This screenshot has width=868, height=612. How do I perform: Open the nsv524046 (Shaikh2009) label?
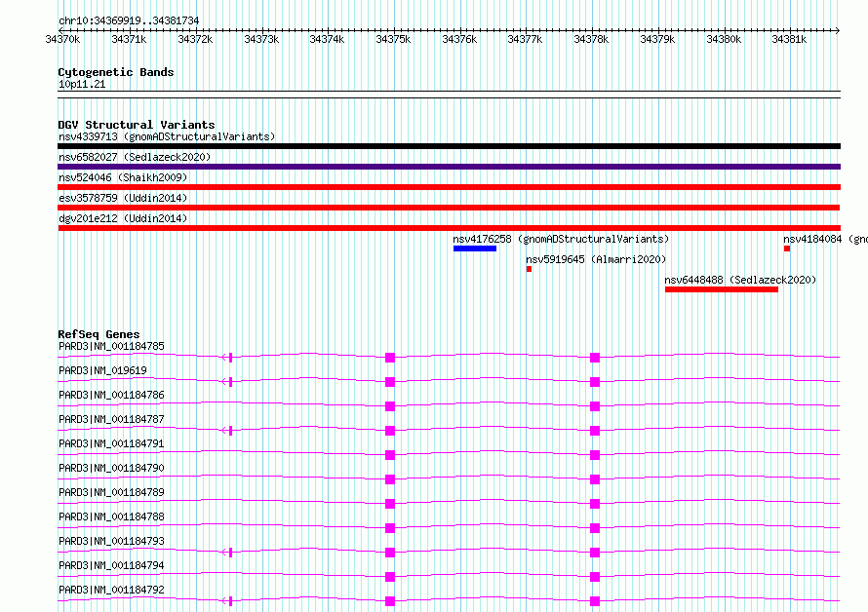coord(123,177)
